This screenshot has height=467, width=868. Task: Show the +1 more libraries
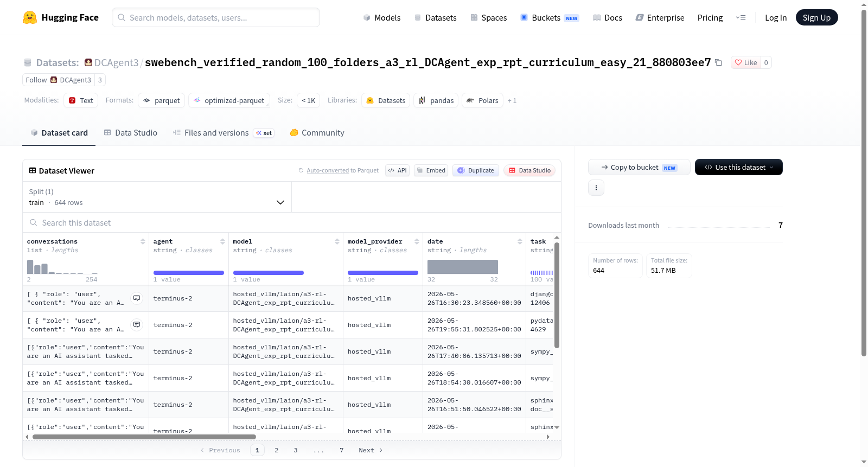512,100
